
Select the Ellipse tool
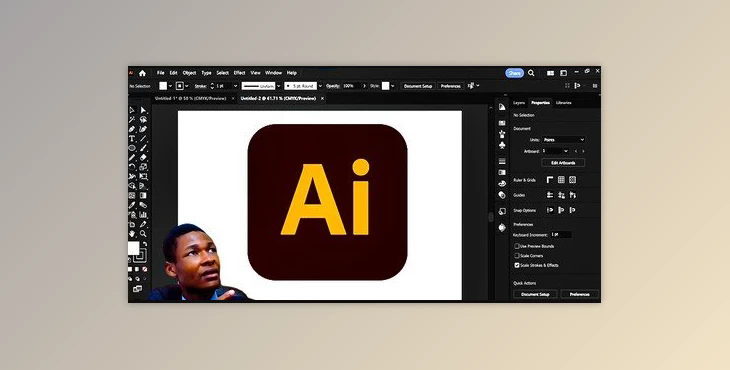132,148
